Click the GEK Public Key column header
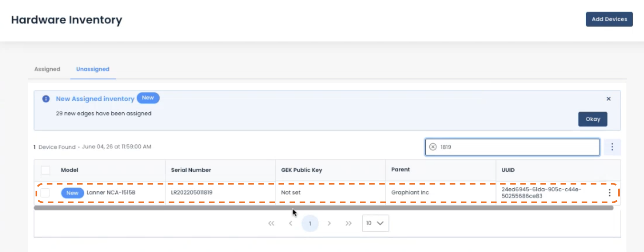Screen dimensions: 644x252 301,170
